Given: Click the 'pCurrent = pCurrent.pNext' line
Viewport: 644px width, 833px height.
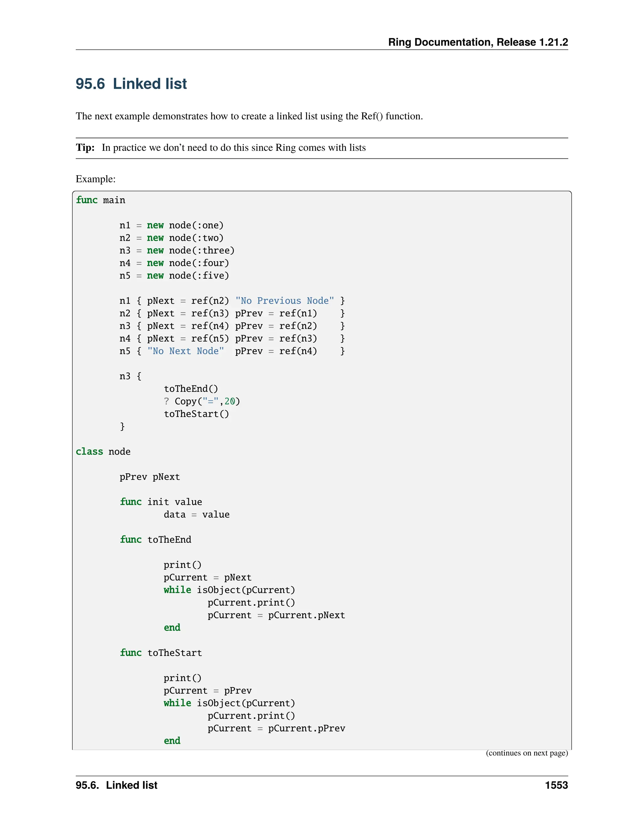Looking at the screenshot, I should pos(276,615).
